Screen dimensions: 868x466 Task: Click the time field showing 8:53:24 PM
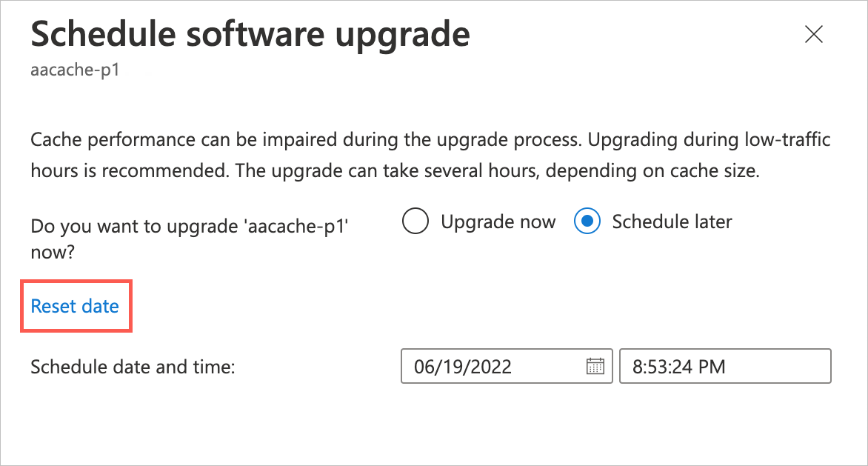724,366
